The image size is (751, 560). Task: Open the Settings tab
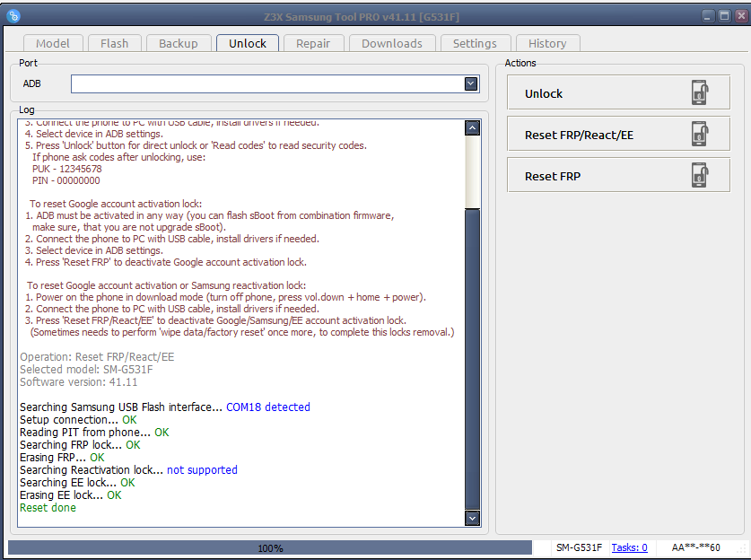coord(475,43)
